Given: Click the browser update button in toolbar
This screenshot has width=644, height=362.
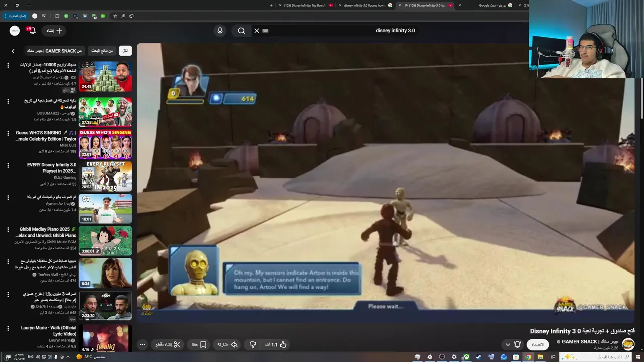Looking at the screenshot, I should point(17,16).
